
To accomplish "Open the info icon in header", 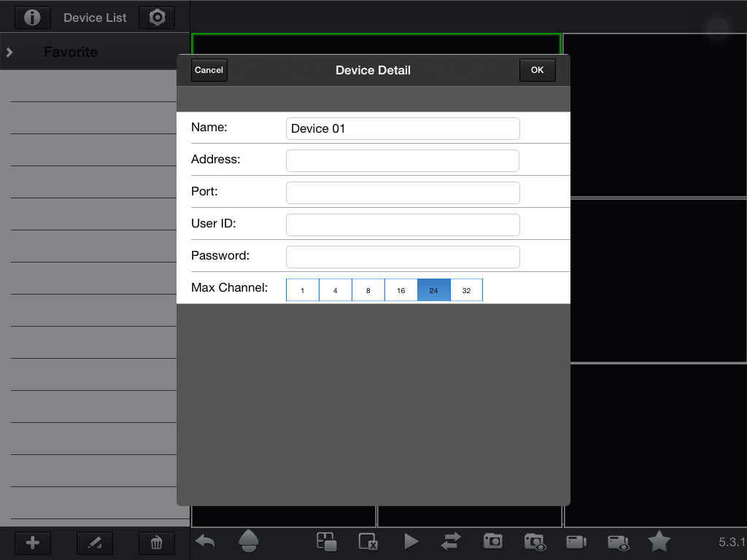I will tap(33, 17).
